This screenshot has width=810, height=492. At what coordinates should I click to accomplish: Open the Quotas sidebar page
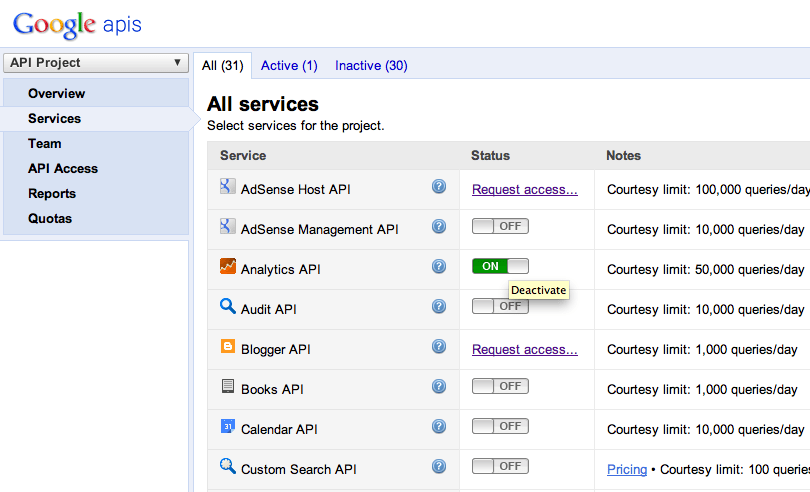point(50,219)
